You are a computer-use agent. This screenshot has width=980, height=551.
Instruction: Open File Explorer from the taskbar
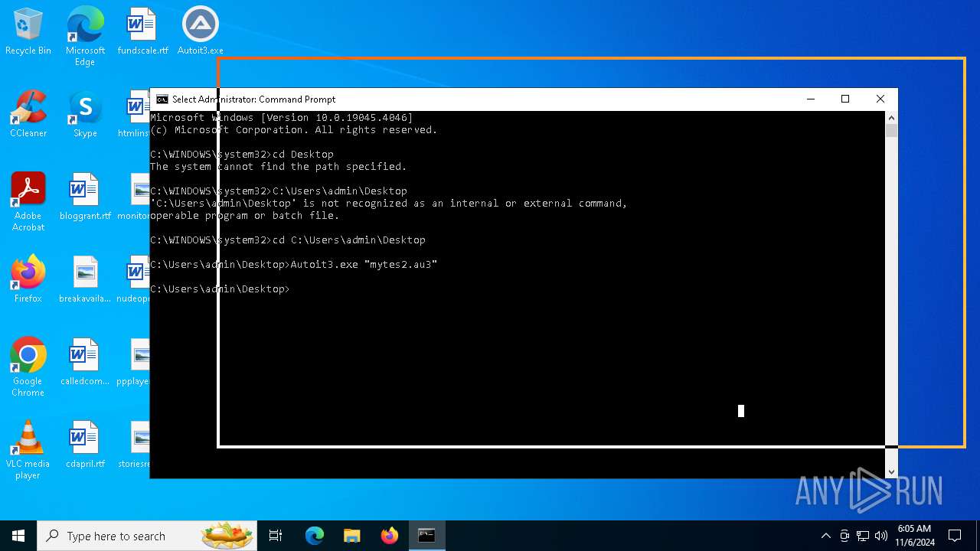point(351,536)
